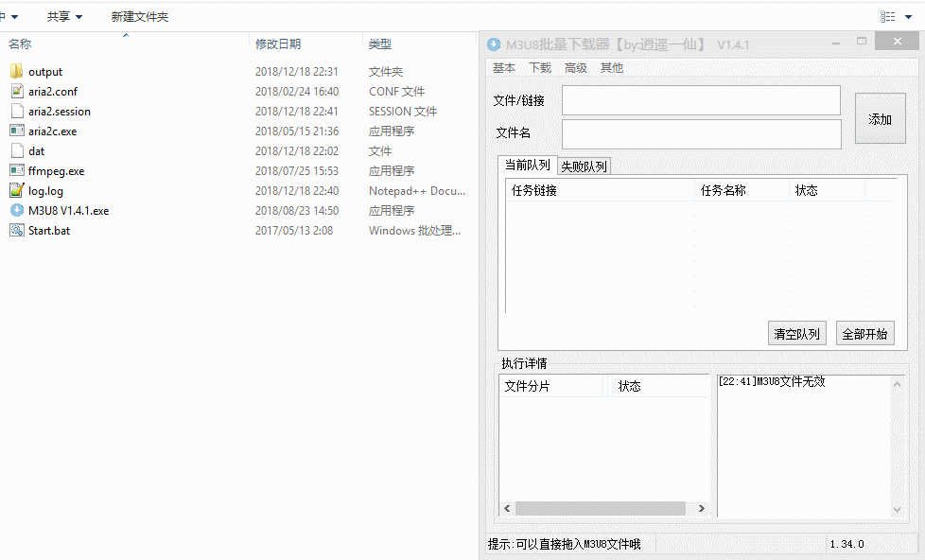Click the 全部开始 button
Image resolution: width=925 pixels, height=560 pixels.
pos(864,333)
